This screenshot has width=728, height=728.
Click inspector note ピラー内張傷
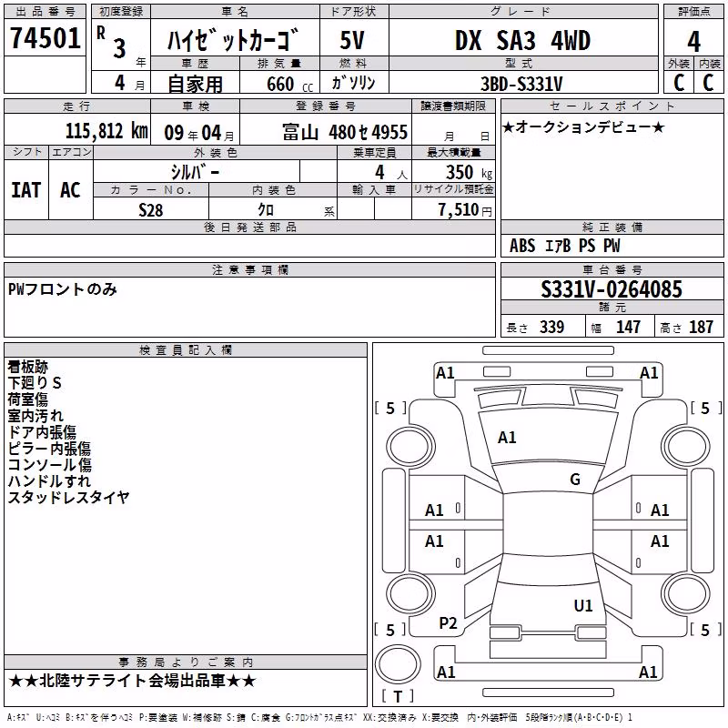[49, 448]
